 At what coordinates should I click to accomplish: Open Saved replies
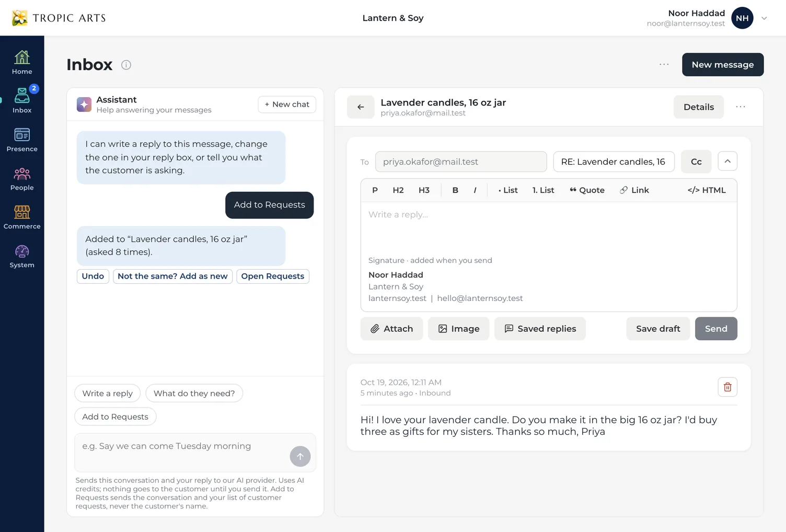[540, 329]
